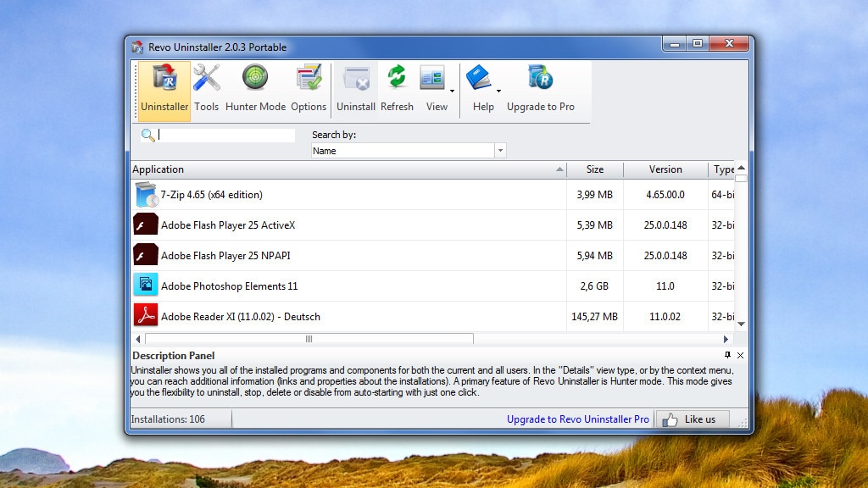Click the vertical scrollbar thumb
Image resolution: width=868 pixels, height=488 pixels.
pyautogui.click(x=741, y=178)
